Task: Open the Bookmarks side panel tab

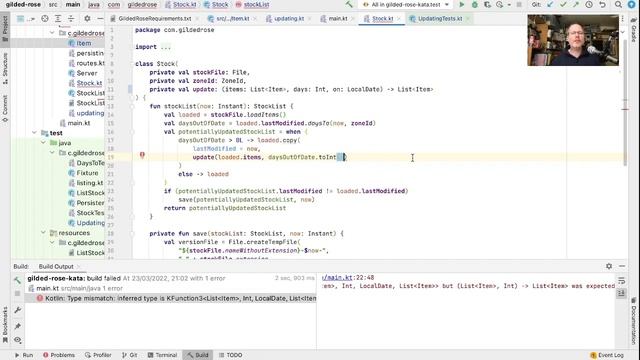Action: coord(5,324)
